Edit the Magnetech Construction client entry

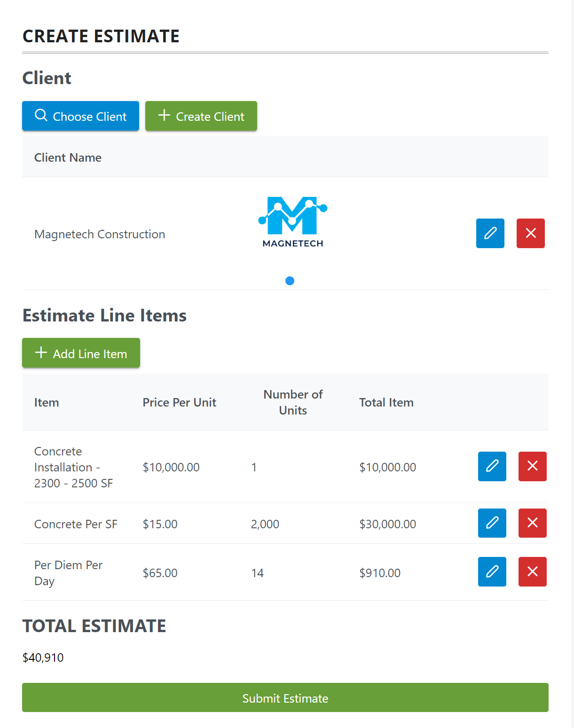pos(490,233)
